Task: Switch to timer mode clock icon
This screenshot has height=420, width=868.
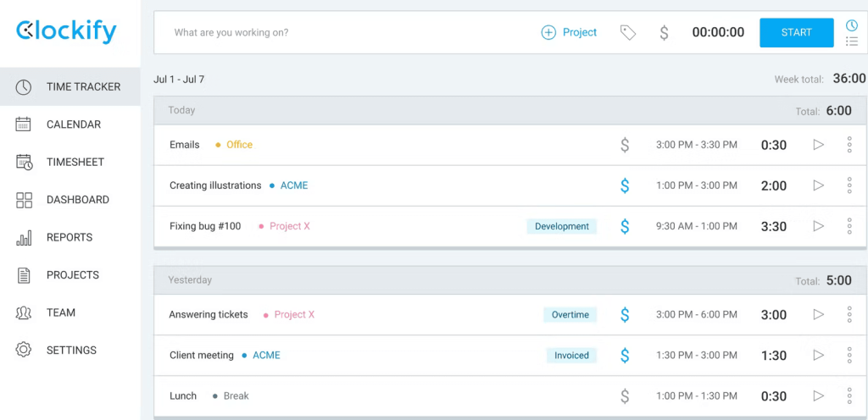Action: point(851,25)
